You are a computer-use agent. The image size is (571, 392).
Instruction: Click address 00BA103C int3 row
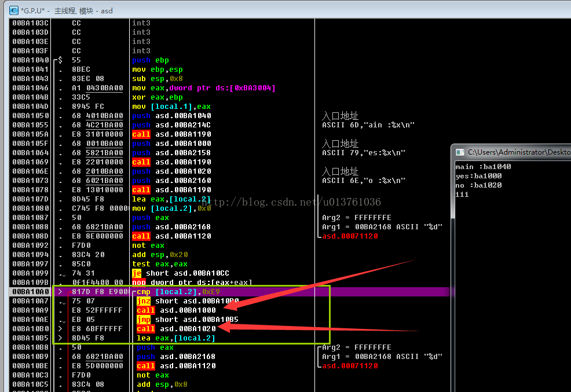tap(31, 23)
